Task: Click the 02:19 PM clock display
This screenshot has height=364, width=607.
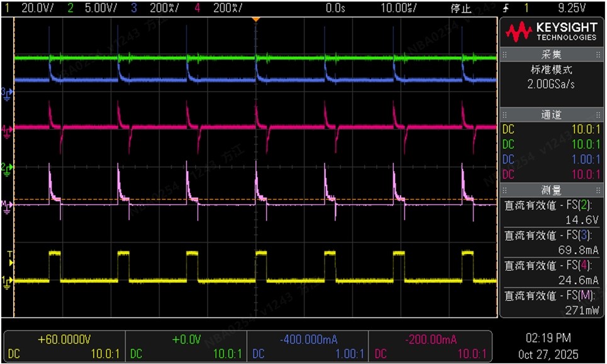Action: click(548, 338)
